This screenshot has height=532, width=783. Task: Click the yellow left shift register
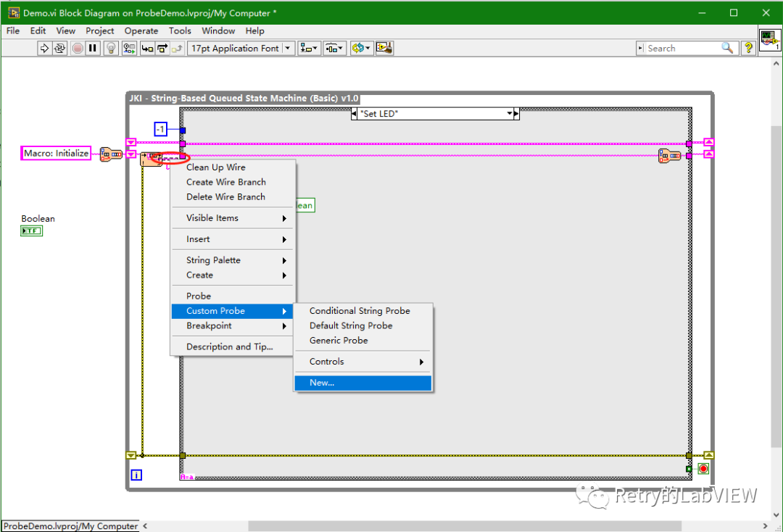pos(130,455)
